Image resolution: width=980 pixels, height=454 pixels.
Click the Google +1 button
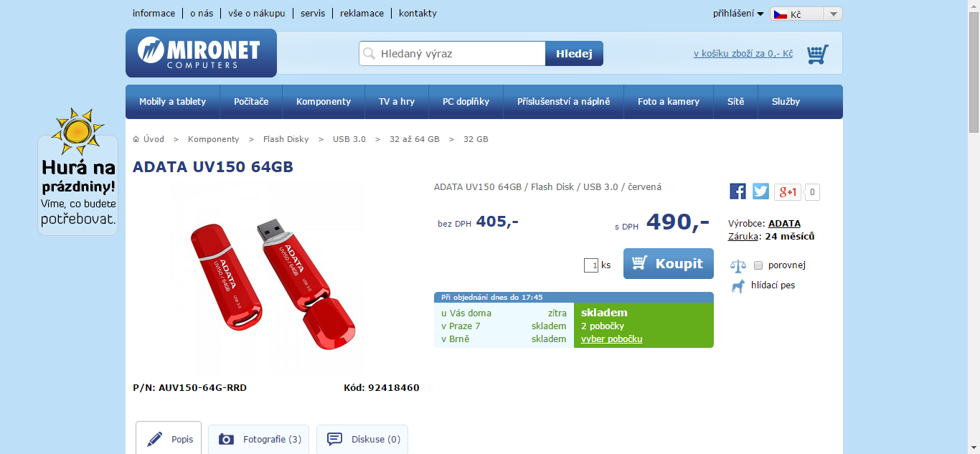pos(788,191)
